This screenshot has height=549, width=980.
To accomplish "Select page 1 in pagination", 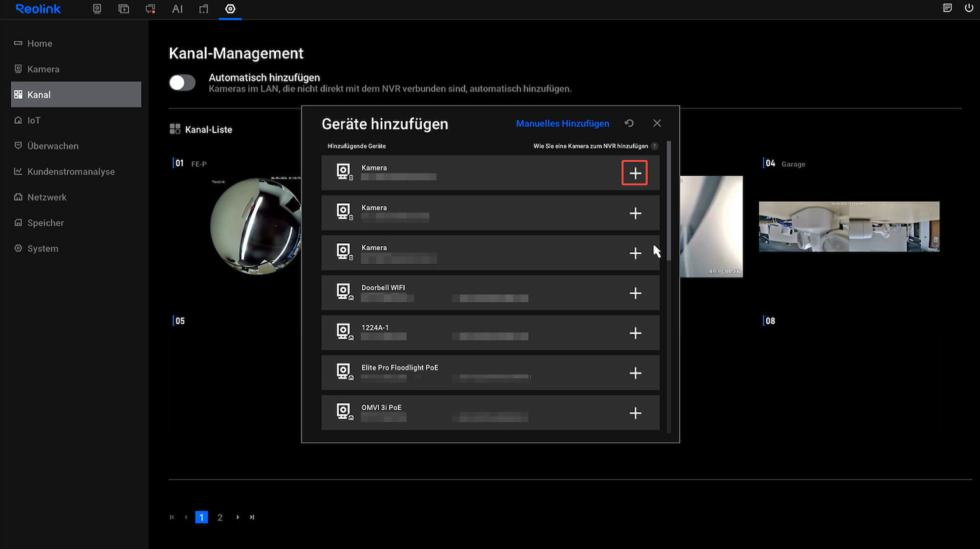I will 201,517.
